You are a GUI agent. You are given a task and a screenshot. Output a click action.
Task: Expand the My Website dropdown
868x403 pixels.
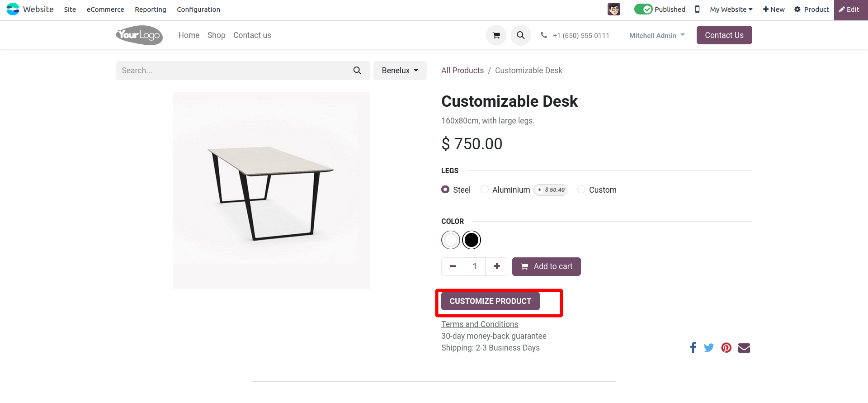(731, 9)
